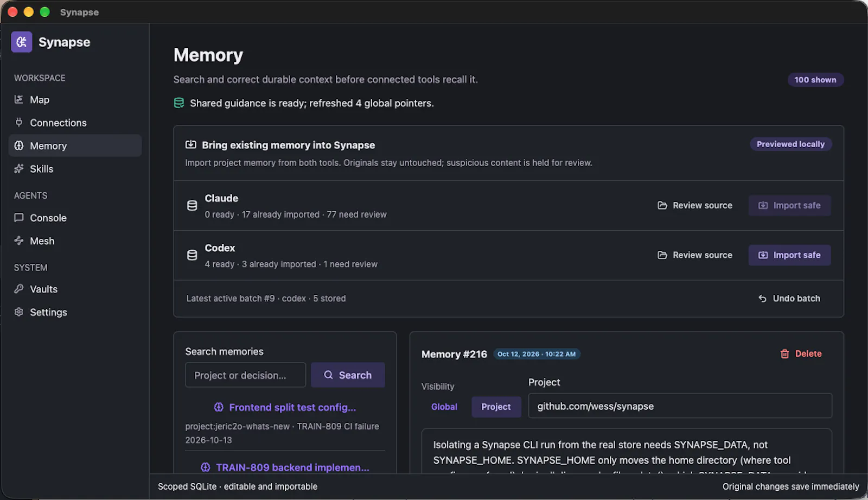This screenshot has width=868, height=500.
Task: Open Settings in the sidebar
Action: tap(75, 312)
